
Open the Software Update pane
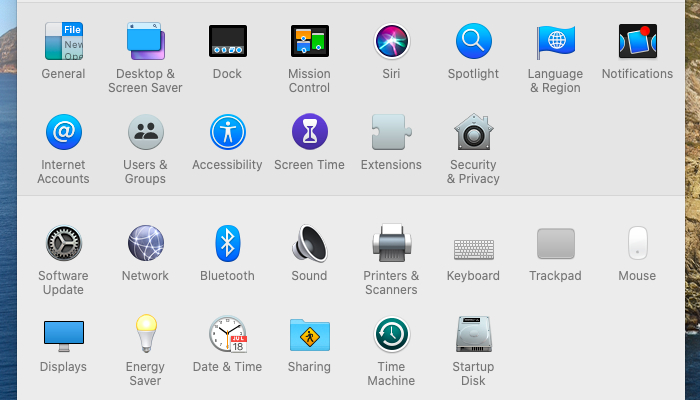[63, 243]
